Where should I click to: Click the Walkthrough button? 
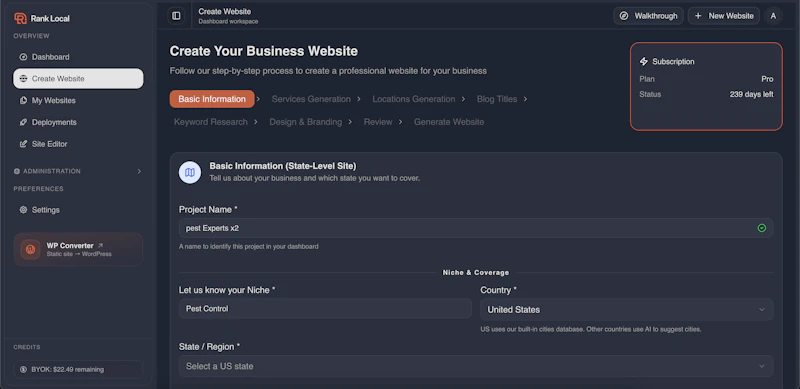648,16
